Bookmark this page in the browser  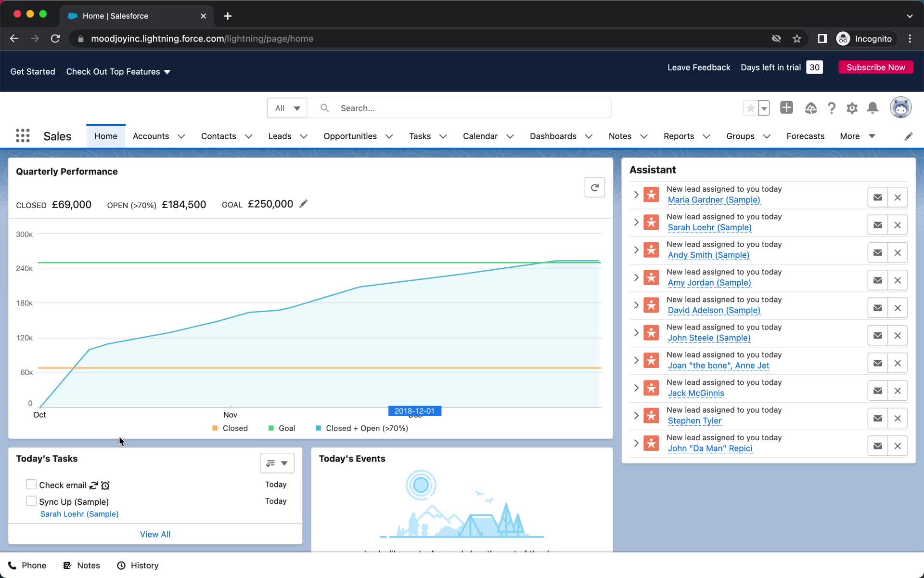pyautogui.click(x=797, y=39)
